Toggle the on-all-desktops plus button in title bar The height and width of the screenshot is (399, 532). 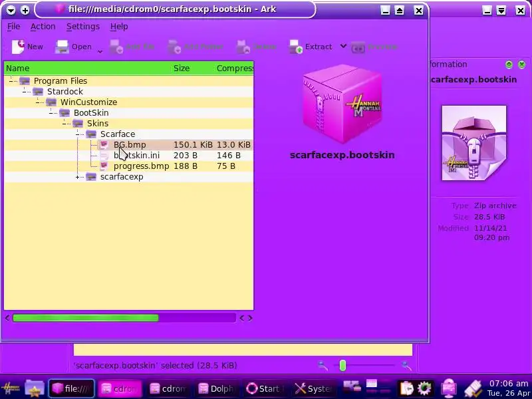[x=25, y=10]
